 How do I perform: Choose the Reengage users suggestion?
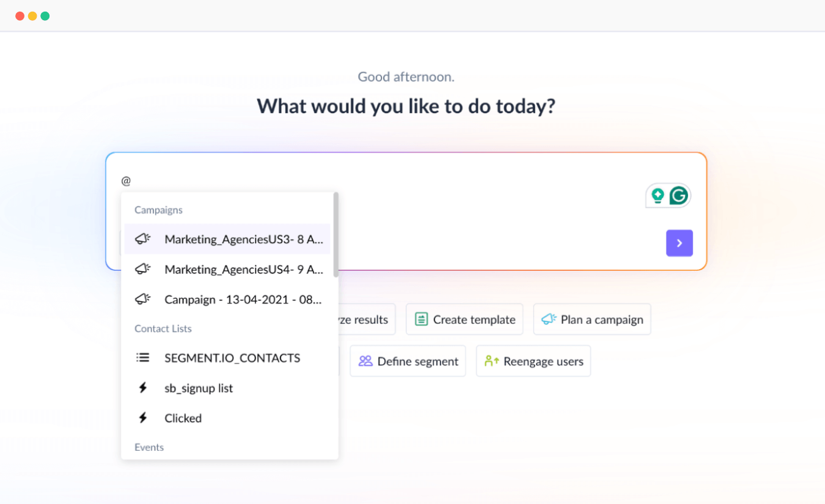pos(533,361)
